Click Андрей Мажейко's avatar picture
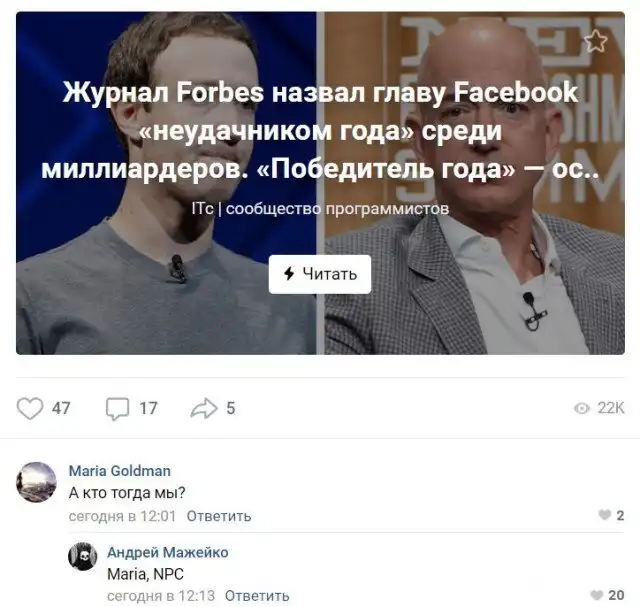640x607 pixels. click(x=83, y=556)
